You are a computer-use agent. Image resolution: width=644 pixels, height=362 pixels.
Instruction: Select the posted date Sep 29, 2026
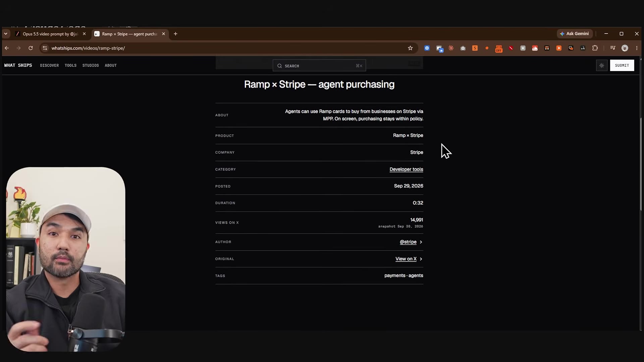click(x=409, y=186)
